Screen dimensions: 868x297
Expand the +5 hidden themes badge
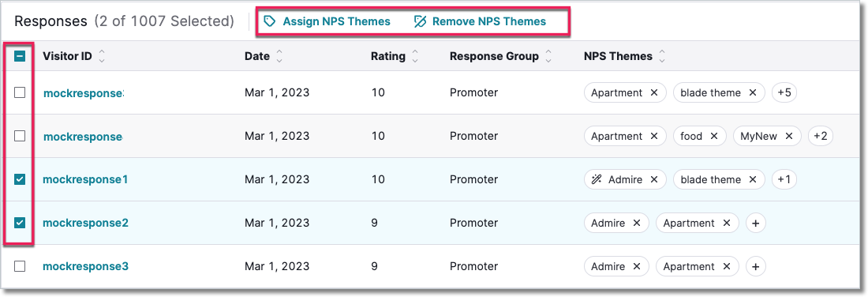click(x=784, y=93)
